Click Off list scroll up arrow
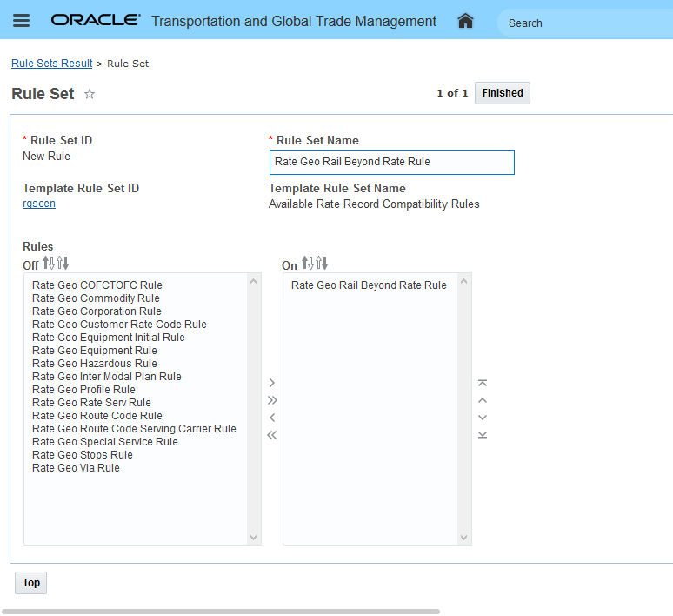The image size is (673, 616). (253, 281)
